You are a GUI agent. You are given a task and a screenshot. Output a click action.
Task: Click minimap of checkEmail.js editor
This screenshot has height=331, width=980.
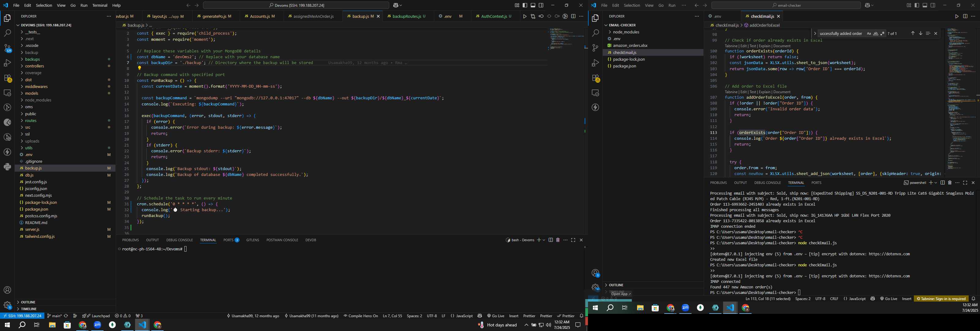(961, 99)
